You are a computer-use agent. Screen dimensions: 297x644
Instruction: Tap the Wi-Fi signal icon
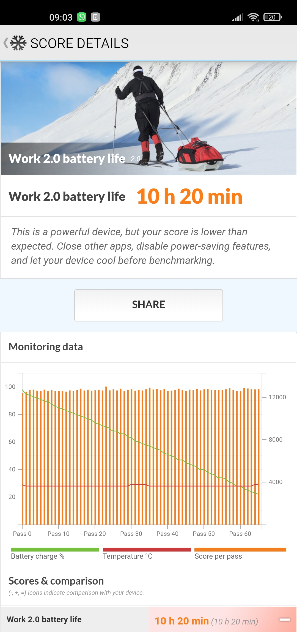tap(253, 17)
